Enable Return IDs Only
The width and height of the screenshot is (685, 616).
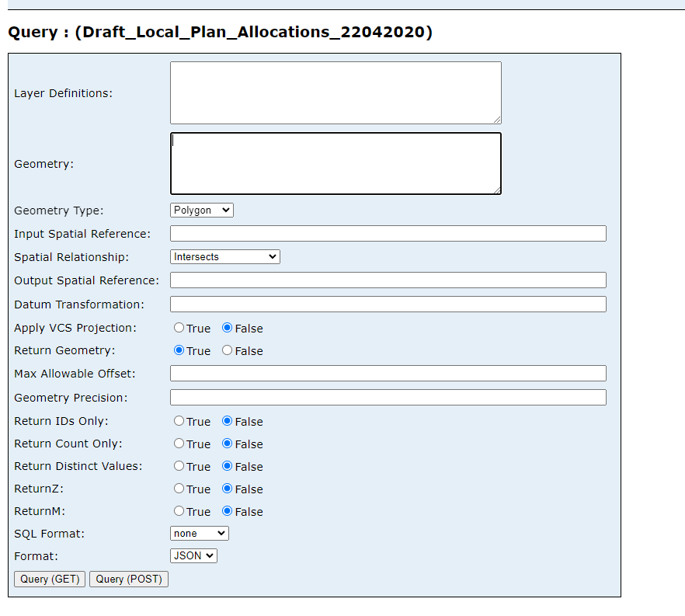point(179,421)
